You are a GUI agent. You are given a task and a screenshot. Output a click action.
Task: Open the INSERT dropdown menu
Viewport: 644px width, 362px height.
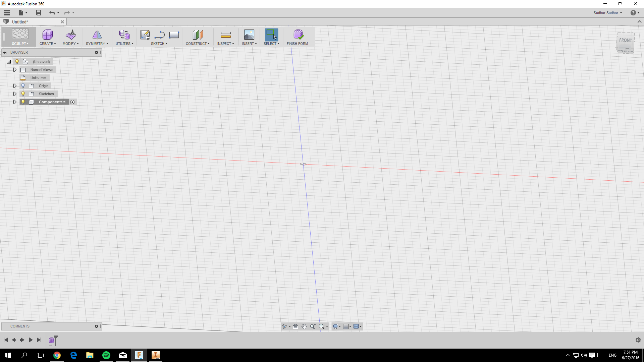249,44
